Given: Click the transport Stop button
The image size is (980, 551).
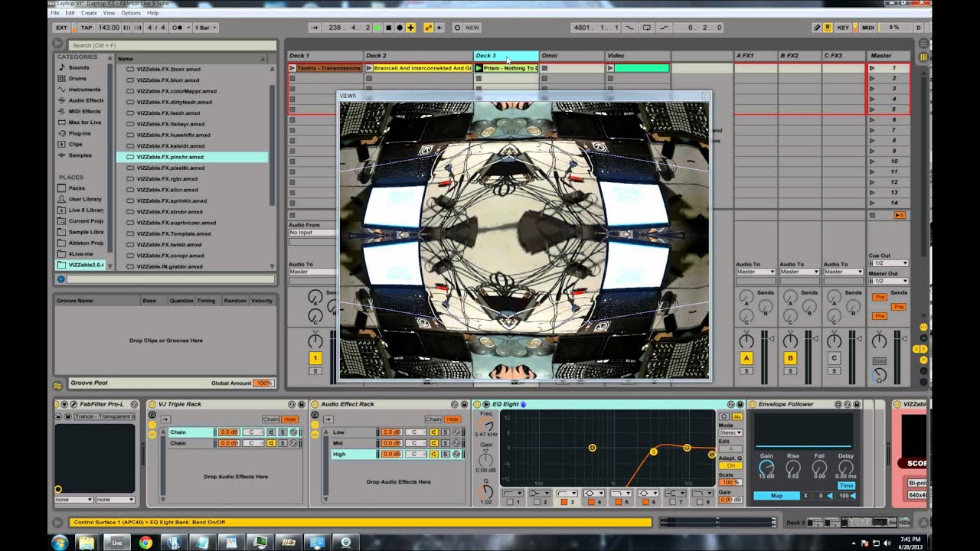Looking at the screenshot, I should [388, 28].
